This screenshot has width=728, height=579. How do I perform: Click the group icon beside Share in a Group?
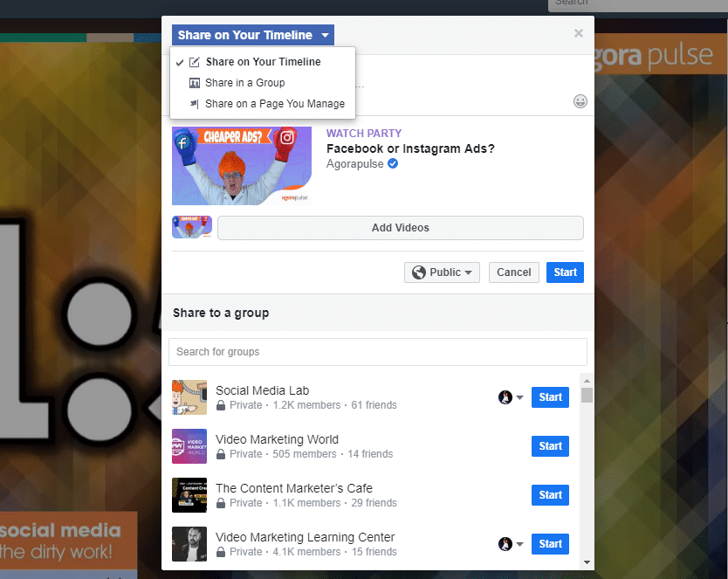click(x=195, y=83)
